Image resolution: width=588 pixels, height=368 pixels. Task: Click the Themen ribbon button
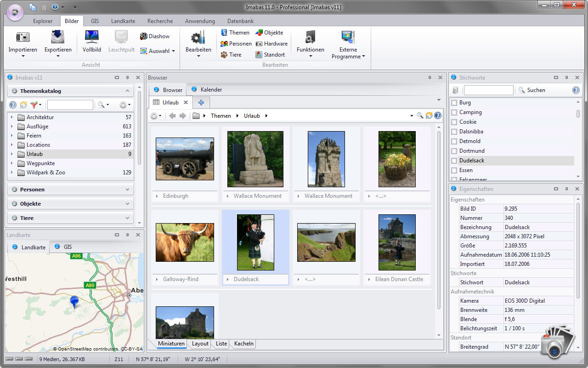click(235, 33)
